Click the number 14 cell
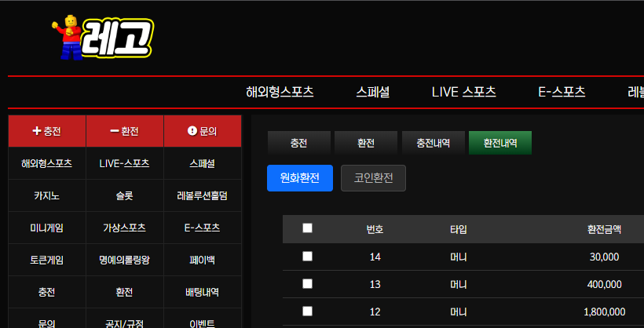 (375, 257)
